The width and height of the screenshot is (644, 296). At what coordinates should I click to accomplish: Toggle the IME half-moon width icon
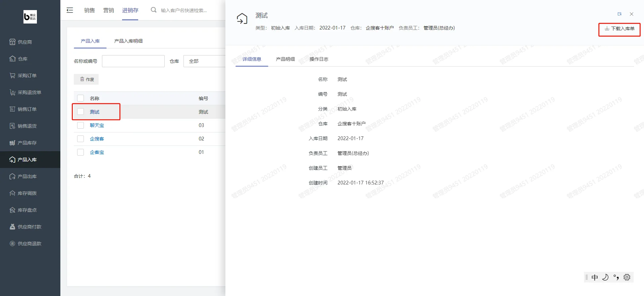(x=605, y=277)
